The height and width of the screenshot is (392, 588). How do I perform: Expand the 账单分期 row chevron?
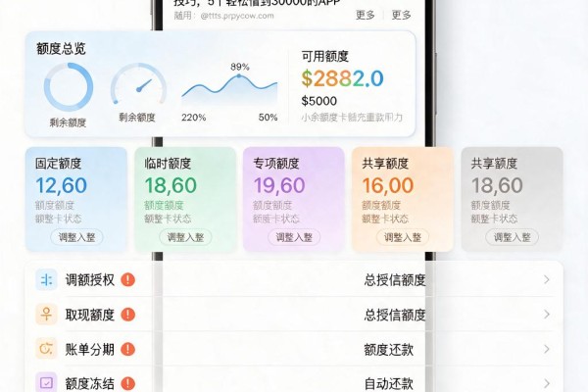pyautogui.click(x=547, y=349)
